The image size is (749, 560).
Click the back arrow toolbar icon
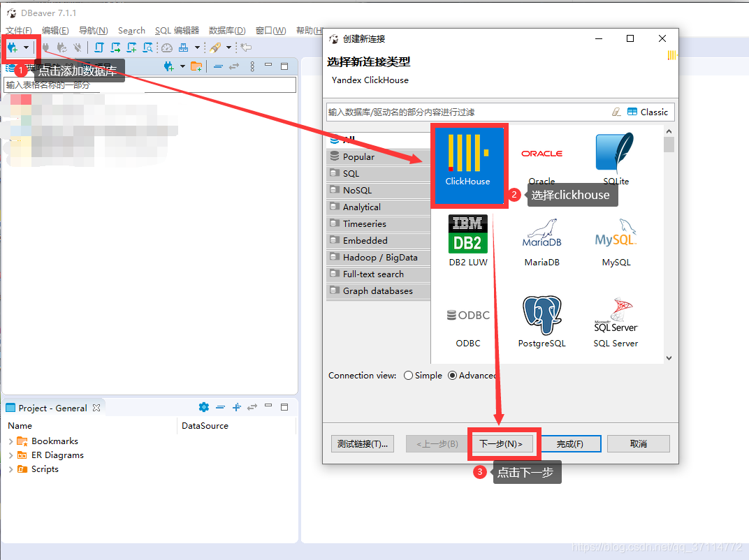click(x=246, y=47)
